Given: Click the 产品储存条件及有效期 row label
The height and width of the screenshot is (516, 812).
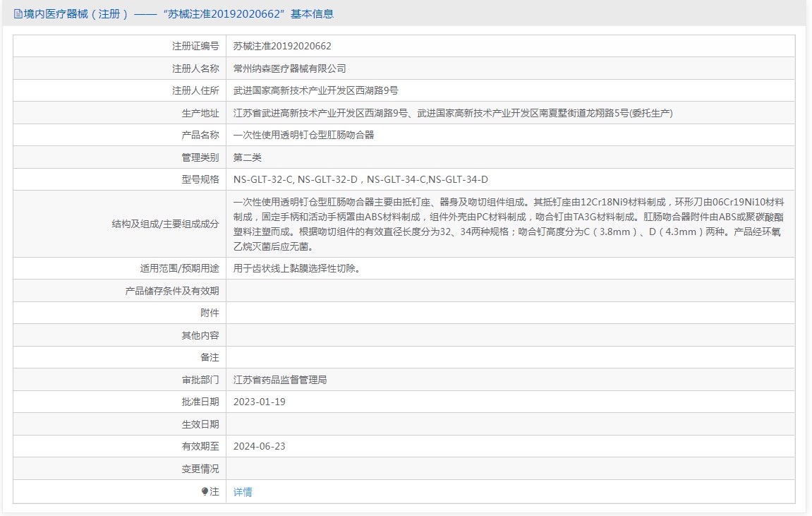Looking at the screenshot, I should tap(171, 291).
